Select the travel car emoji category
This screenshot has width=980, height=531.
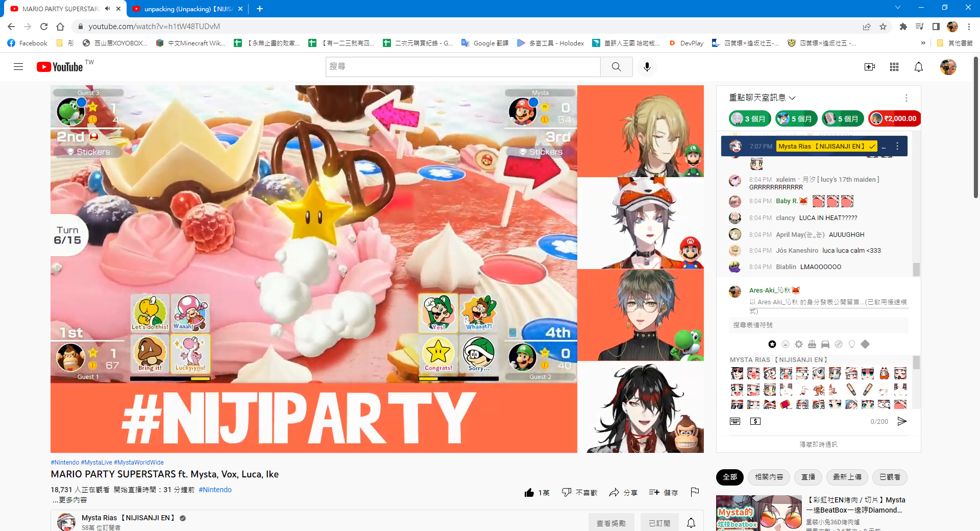click(x=825, y=344)
